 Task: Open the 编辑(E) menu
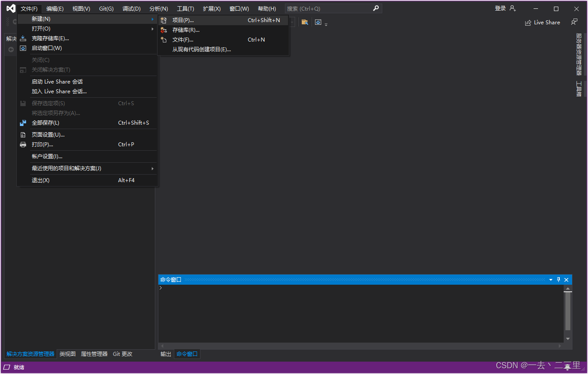click(x=55, y=9)
